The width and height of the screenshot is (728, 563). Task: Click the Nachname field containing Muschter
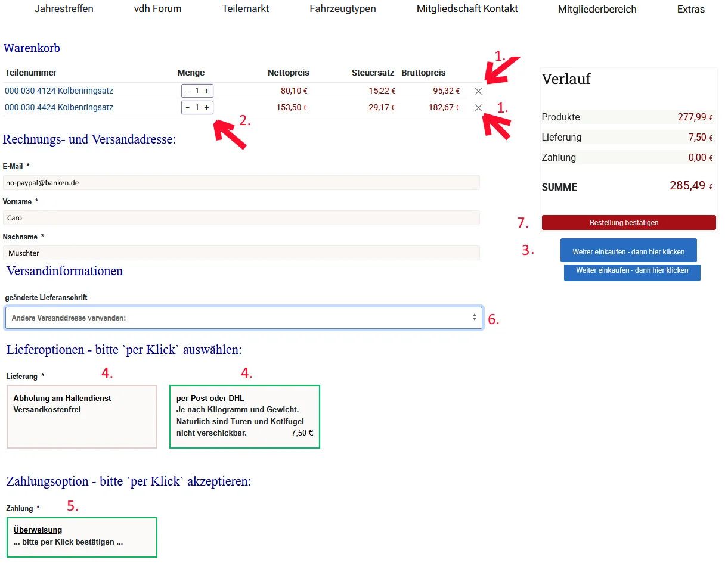tap(241, 253)
